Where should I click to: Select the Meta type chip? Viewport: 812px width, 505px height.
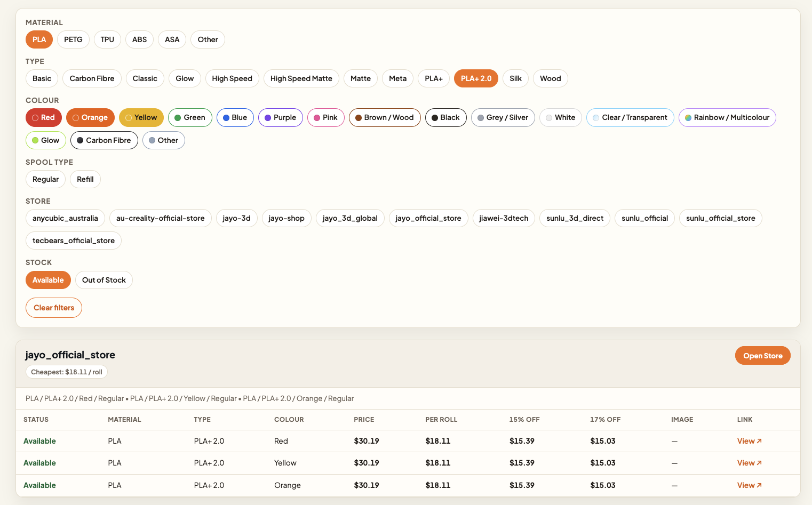397,78
